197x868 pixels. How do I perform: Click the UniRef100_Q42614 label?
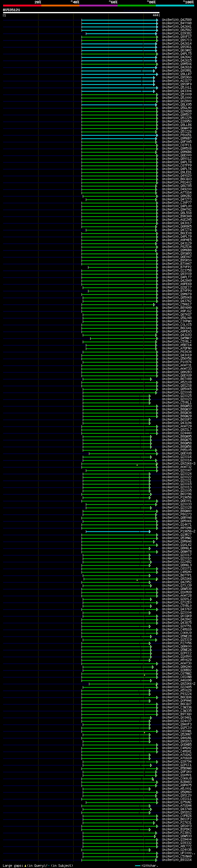click(177, 43)
